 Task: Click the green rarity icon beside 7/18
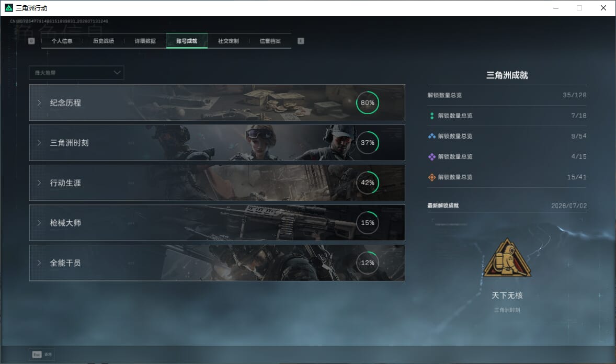[432, 116]
